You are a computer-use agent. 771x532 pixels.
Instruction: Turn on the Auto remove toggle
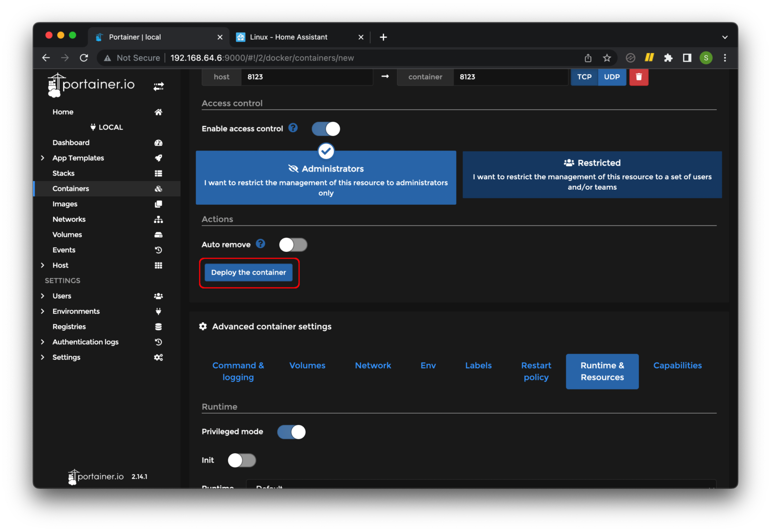293,245
